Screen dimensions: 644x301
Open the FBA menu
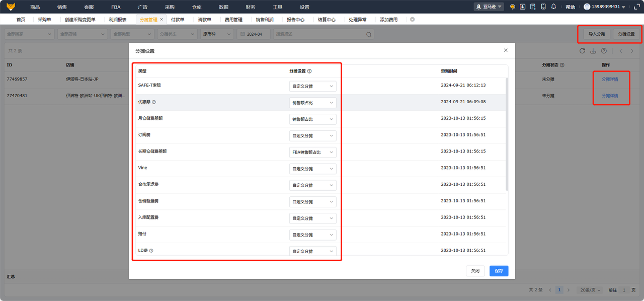pos(116,7)
